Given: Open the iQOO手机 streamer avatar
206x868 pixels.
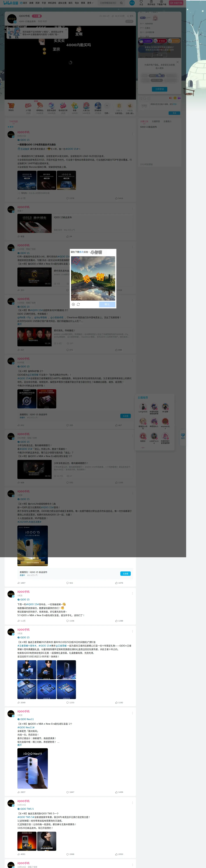Looking at the screenshot, I should [x=12, y=19].
